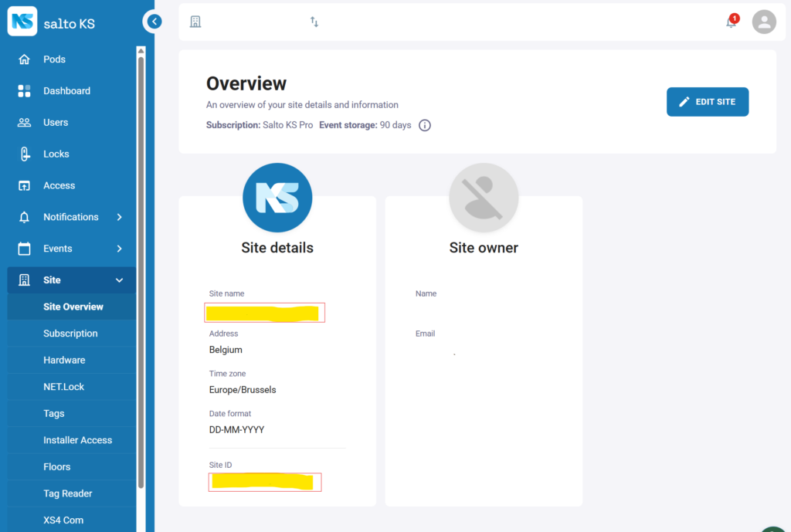Click the Pods home icon in sidebar

[x=24, y=59]
